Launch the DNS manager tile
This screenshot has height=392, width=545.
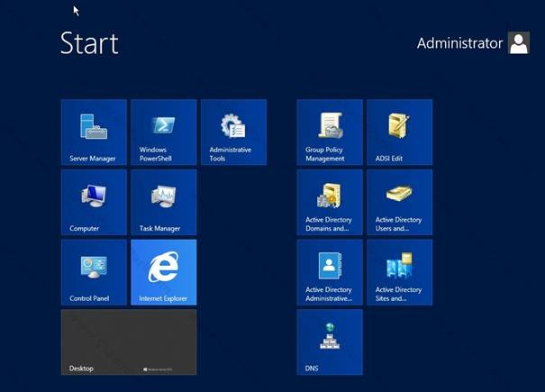(330, 342)
